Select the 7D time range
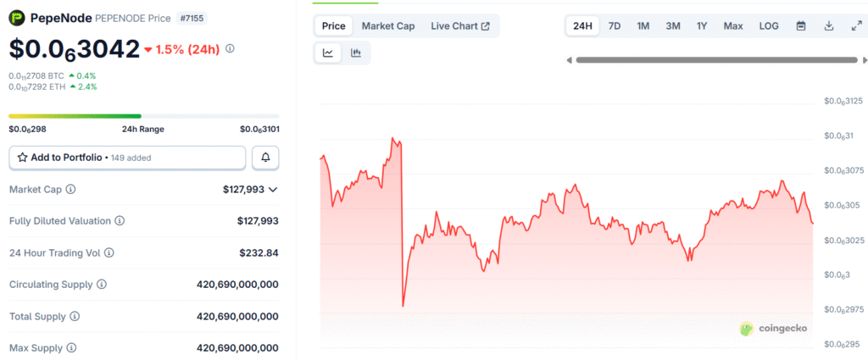The width and height of the screenshot is (868, 360). coord(615,26)
